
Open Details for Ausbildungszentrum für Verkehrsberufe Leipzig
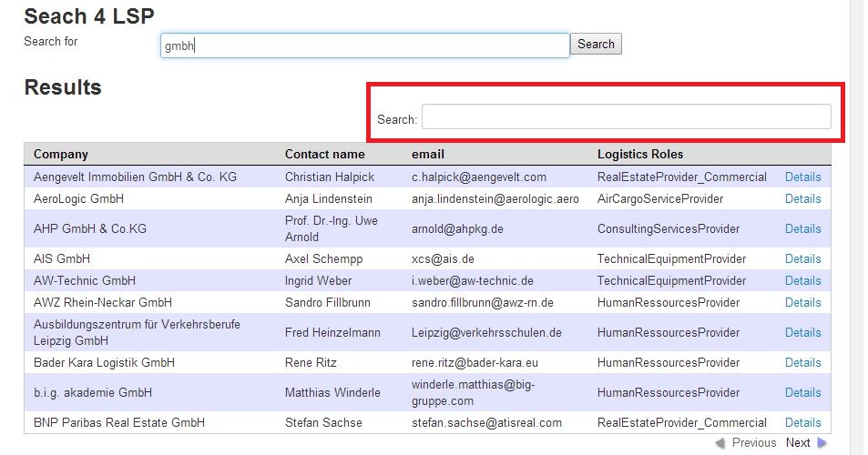tap(802, 332)
